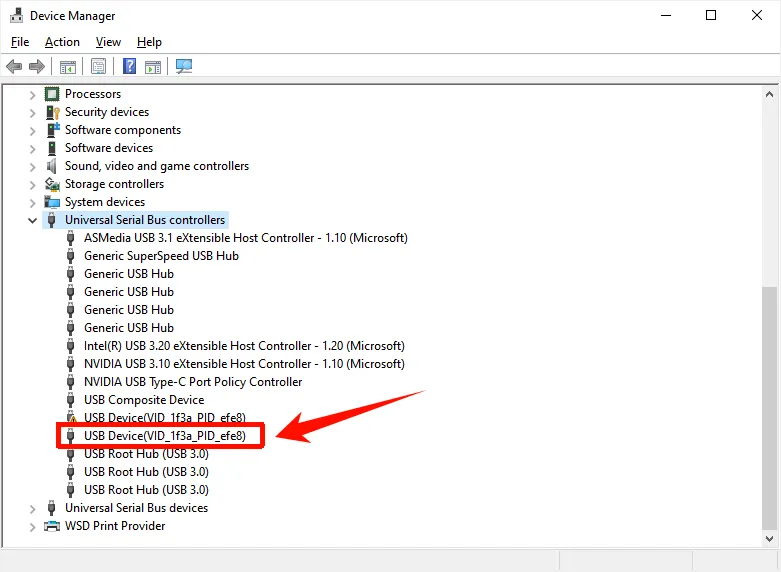The width and height of the screenshot is (781, 572).
Task: Open the Action menu
Action: pos(62,42)
